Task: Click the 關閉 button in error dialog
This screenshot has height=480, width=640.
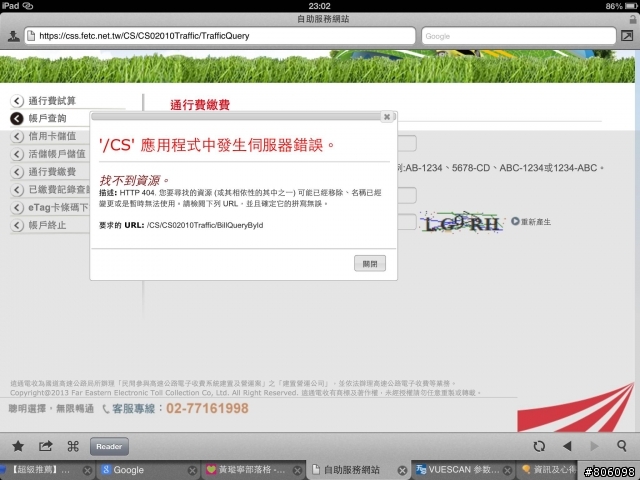Action: (370, 264)
